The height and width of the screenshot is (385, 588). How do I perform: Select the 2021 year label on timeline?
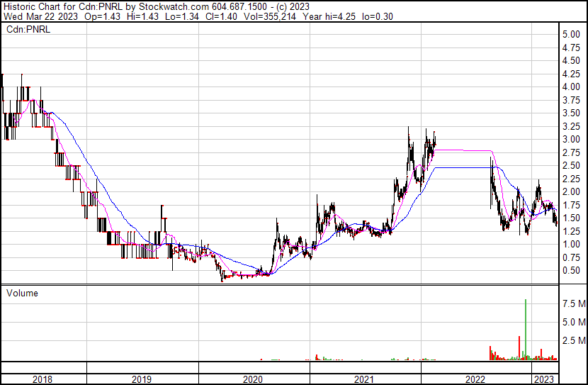coord(364,379)
